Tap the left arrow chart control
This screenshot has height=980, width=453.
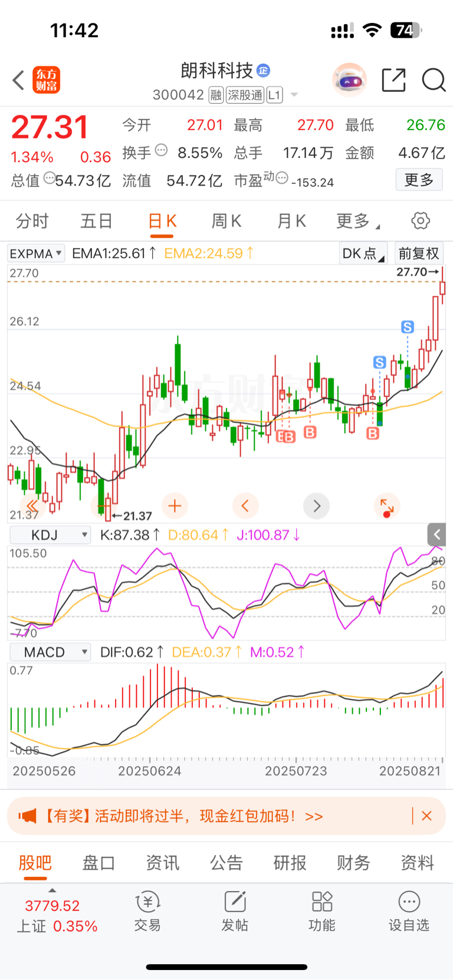click(x=245, y=506)
